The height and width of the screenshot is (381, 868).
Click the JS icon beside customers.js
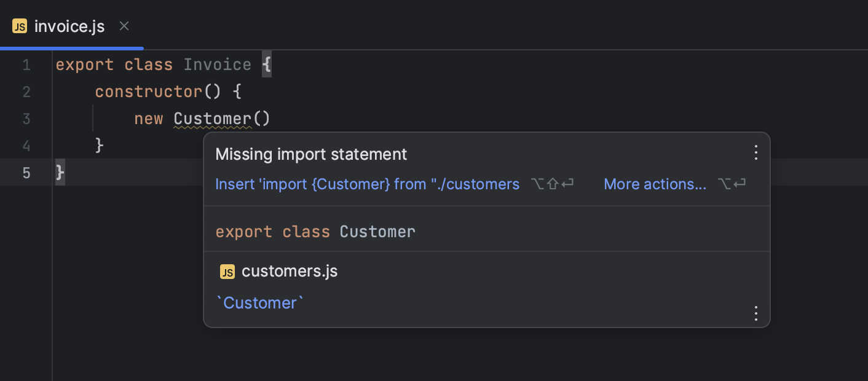pos(227,271)
